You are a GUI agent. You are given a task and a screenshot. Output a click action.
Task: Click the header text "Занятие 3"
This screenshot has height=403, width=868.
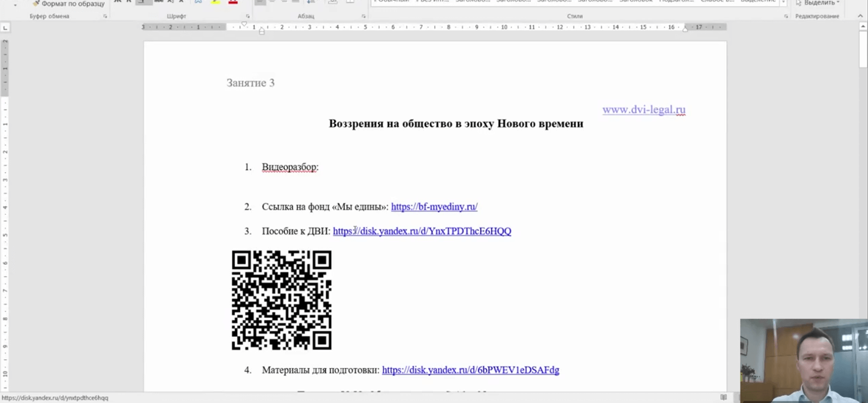[251, 83]
